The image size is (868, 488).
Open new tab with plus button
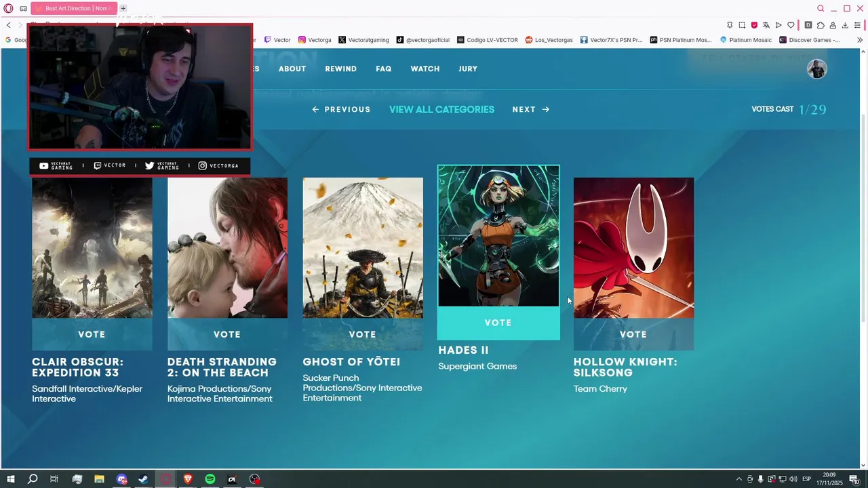[x=123, y=9]
